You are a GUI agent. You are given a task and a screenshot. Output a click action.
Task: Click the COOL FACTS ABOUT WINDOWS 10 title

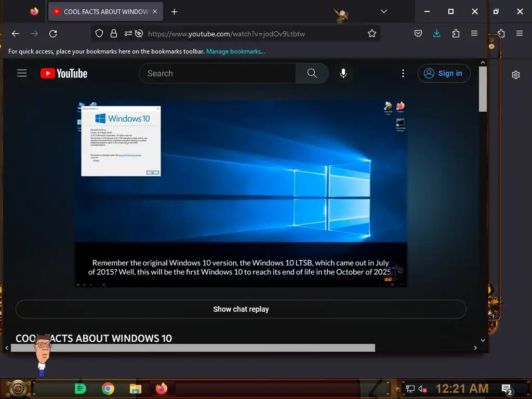(94, 338)
